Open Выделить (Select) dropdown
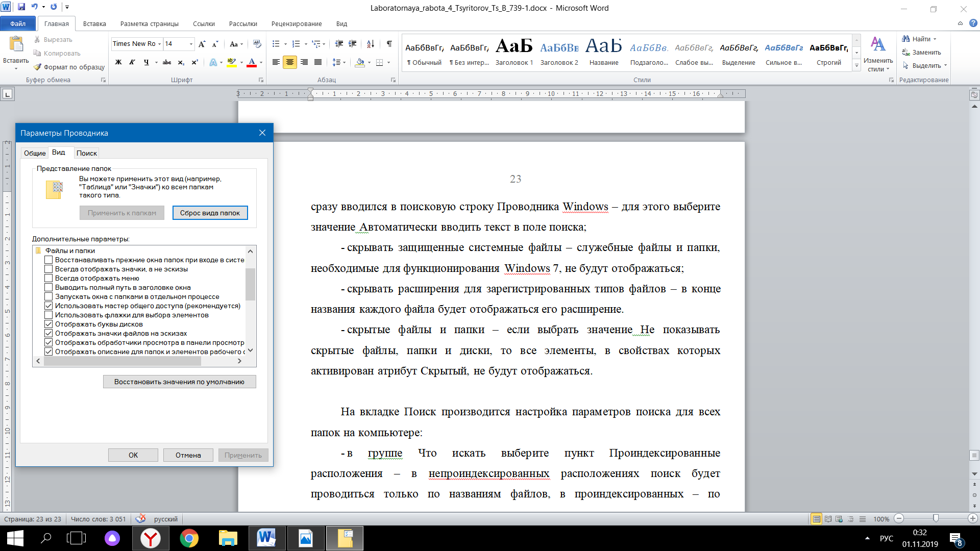 925,66
